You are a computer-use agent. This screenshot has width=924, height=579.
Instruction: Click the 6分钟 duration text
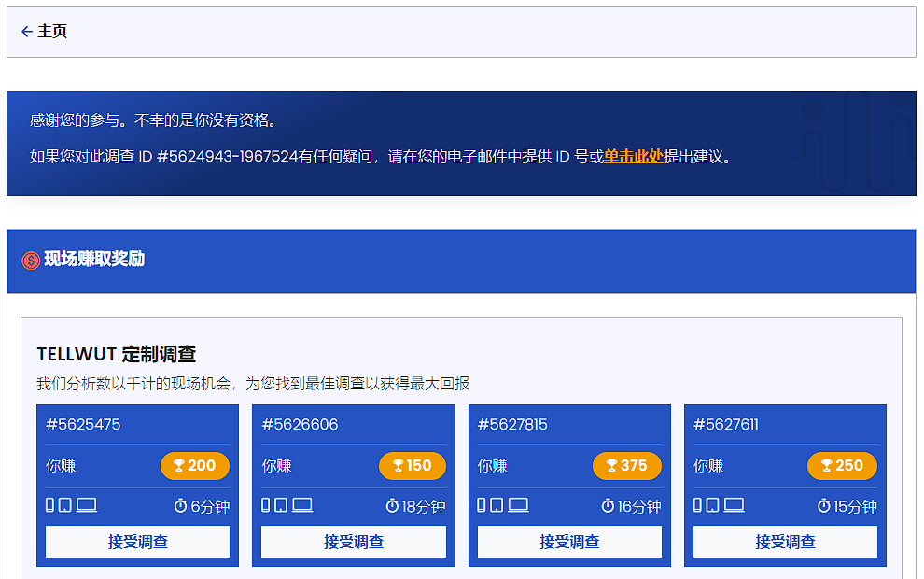click(x=210, y=506)
